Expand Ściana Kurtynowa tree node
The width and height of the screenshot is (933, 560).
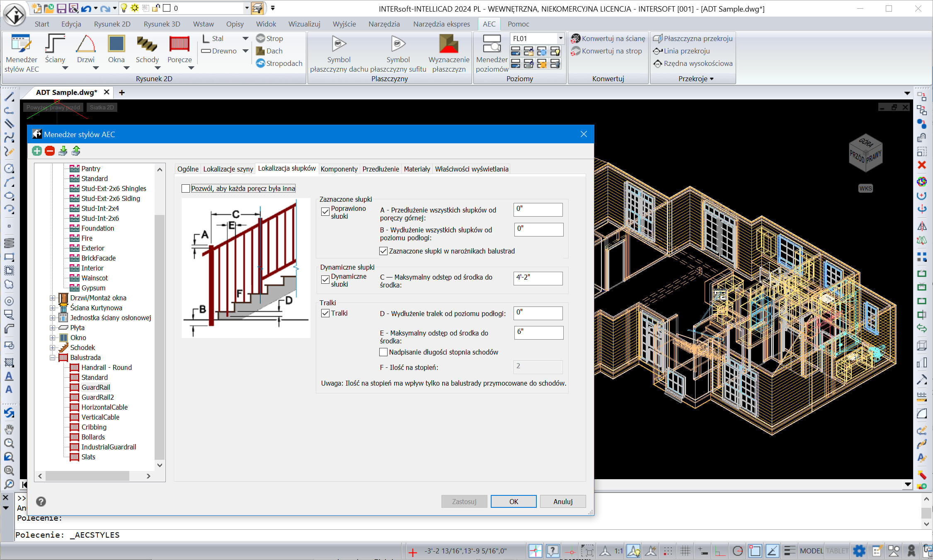pos(53,308)
